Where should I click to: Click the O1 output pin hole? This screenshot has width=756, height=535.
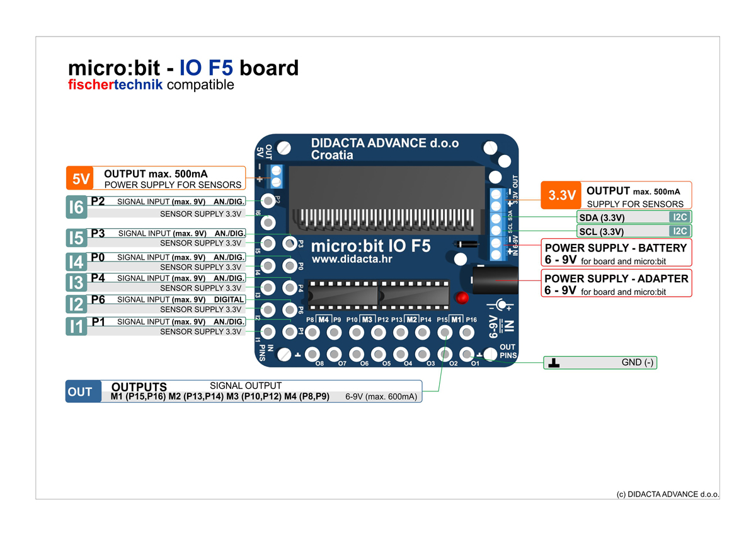click(x=467, y=355)
